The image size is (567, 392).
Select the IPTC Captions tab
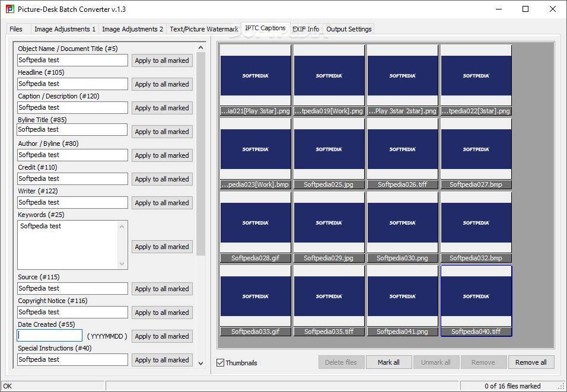pos(265,28)
